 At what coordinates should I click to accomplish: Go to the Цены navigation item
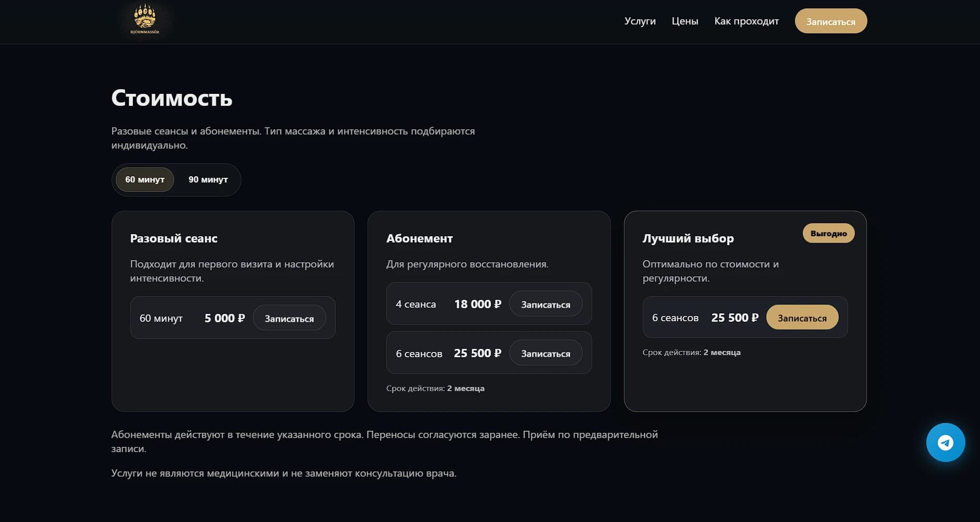point(684,21)
